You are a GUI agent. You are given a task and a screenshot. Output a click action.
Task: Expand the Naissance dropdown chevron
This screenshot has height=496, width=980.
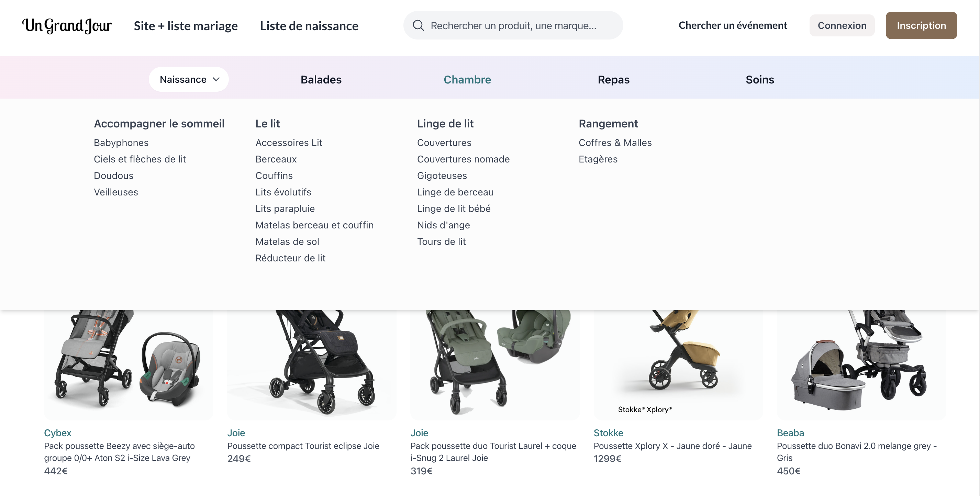point(216,79)
